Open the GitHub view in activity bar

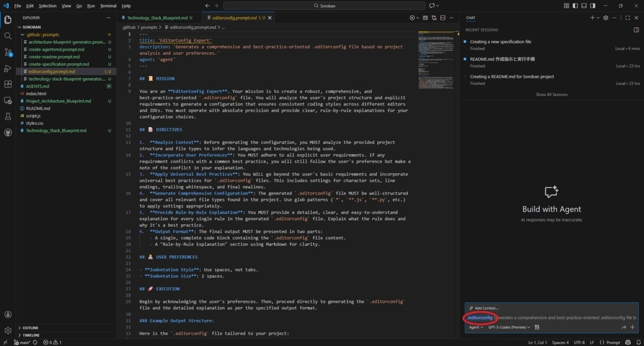[x=8, y=133]
